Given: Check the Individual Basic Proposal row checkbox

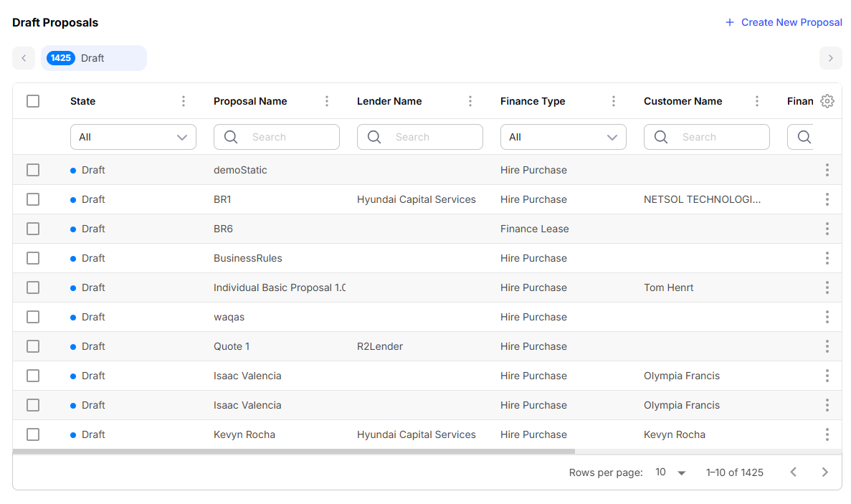Looking at the screenshot, I should pyautogui.click(x=33, y=287).
